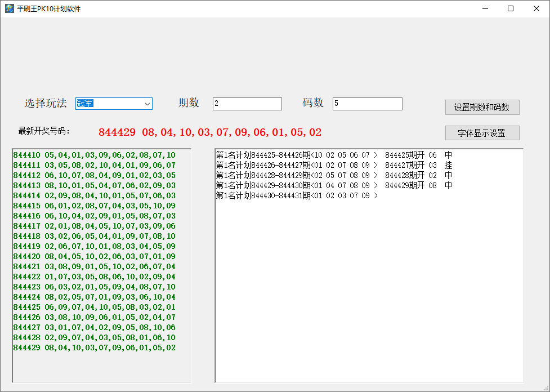Open 字体显示设置 button
The width and height of the screenshot is (550, 392).
point(482,133)
